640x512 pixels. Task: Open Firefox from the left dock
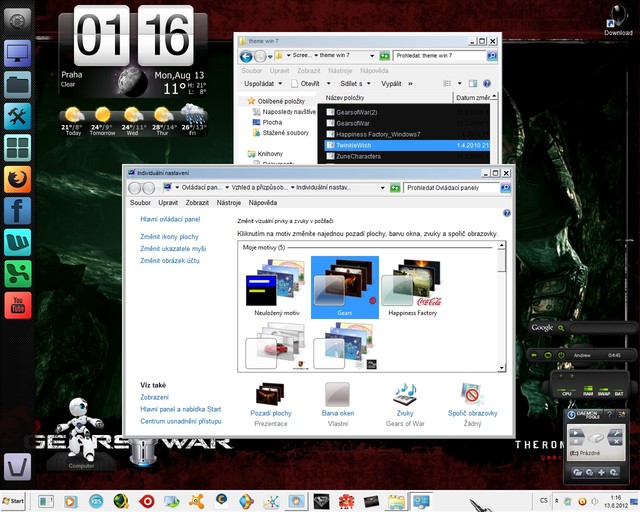(18, 179)
